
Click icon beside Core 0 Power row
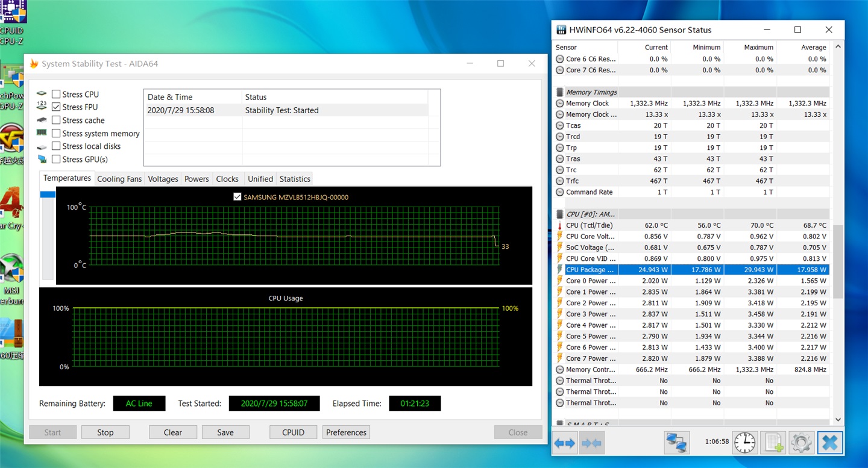(560, 281)
